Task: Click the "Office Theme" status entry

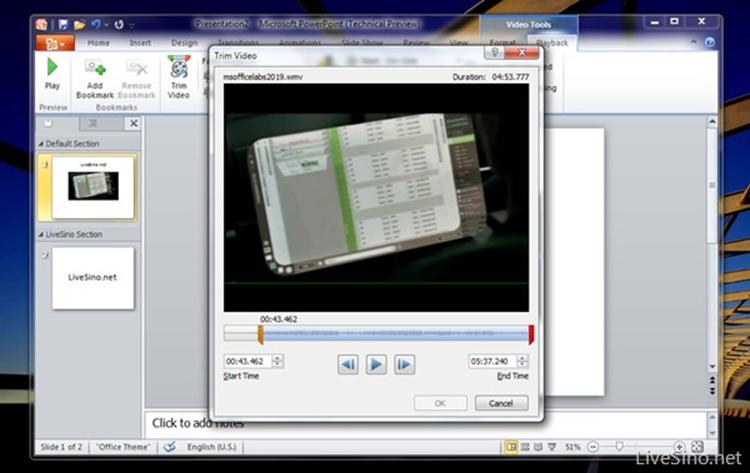Action: point(123,447)
